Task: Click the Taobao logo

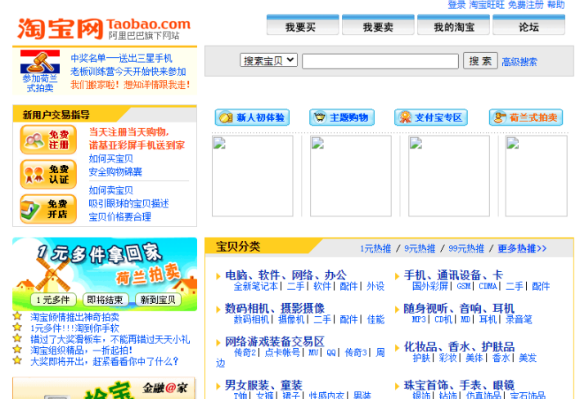Action: tap(104, 28)
